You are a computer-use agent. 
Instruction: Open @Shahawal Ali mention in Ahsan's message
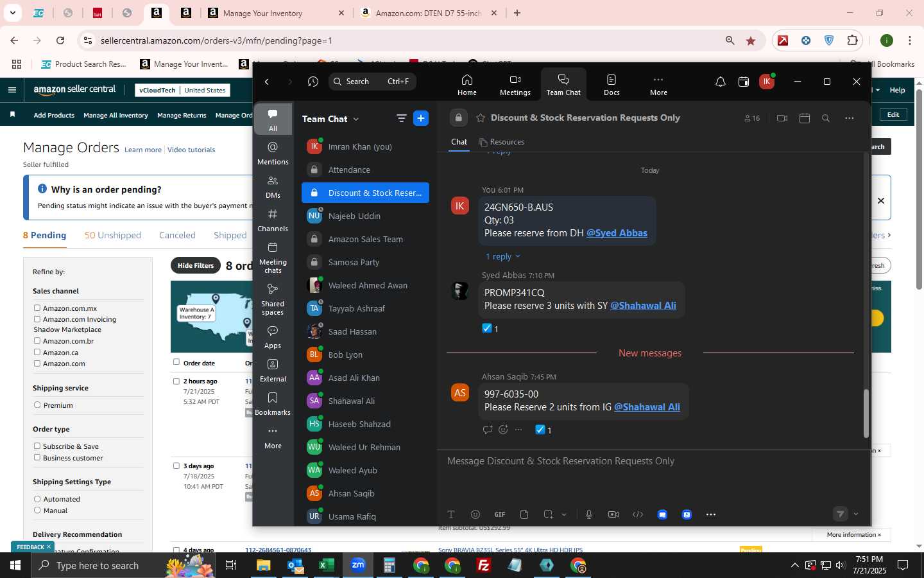click(x=647, y=407)
